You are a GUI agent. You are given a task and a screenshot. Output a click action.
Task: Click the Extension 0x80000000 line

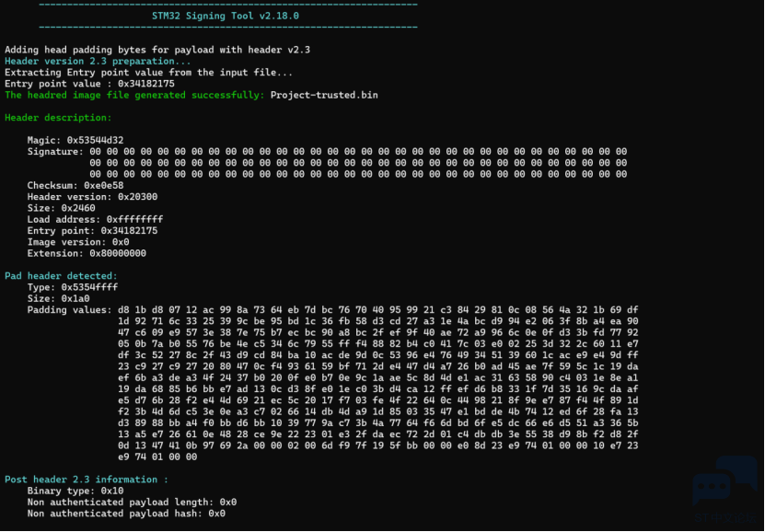click(87, 253)
